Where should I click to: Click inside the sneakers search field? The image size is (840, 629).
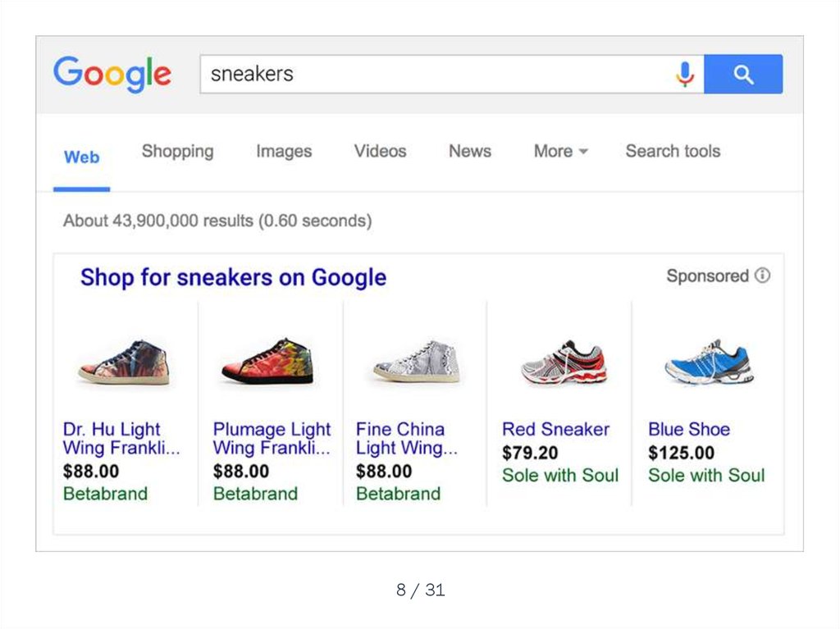[x=435, y=75]
